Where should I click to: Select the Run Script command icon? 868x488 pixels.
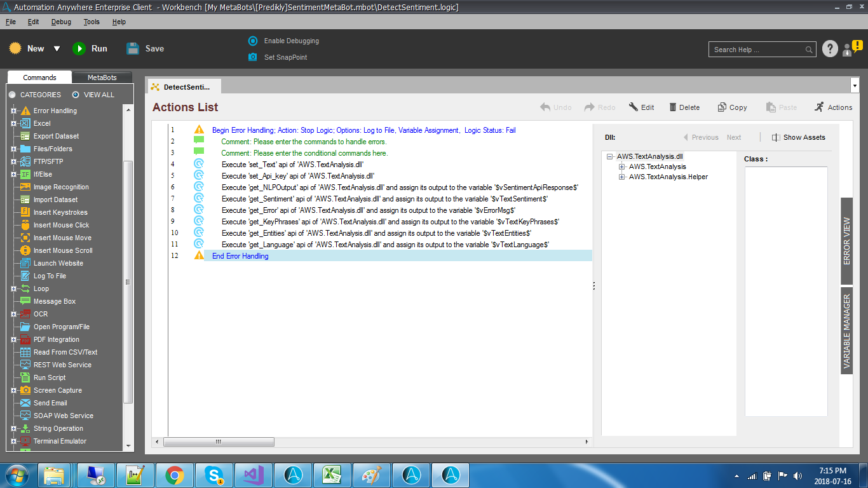tap(25, 377)
